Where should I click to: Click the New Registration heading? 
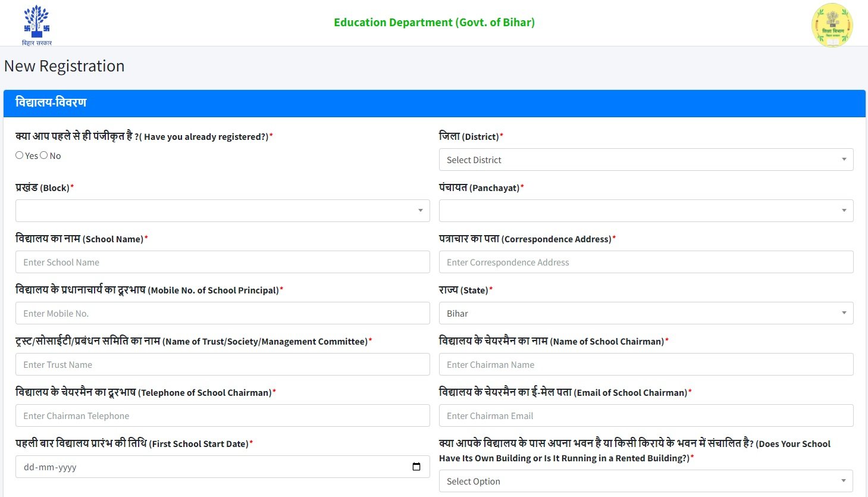[x=64, y=66]
